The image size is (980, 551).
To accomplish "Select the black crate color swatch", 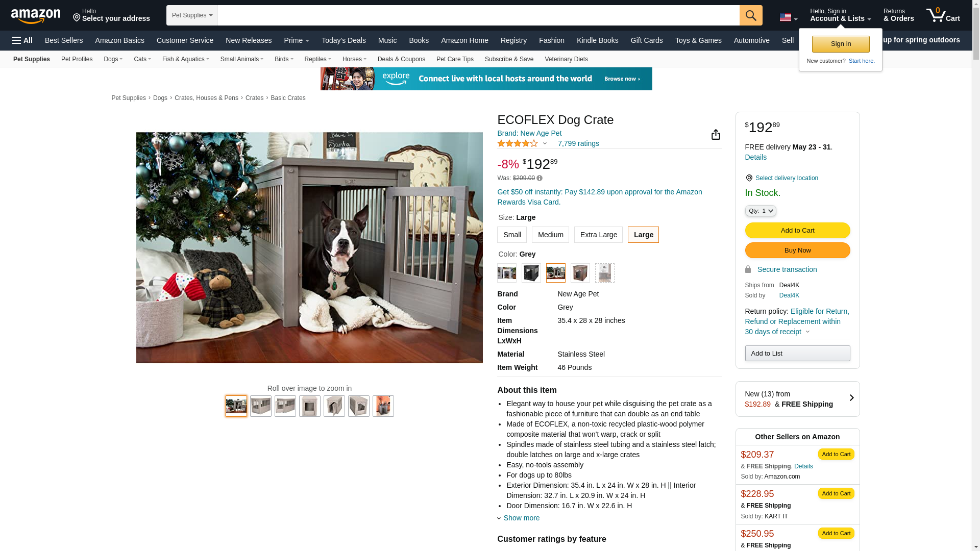I will 531,273.
